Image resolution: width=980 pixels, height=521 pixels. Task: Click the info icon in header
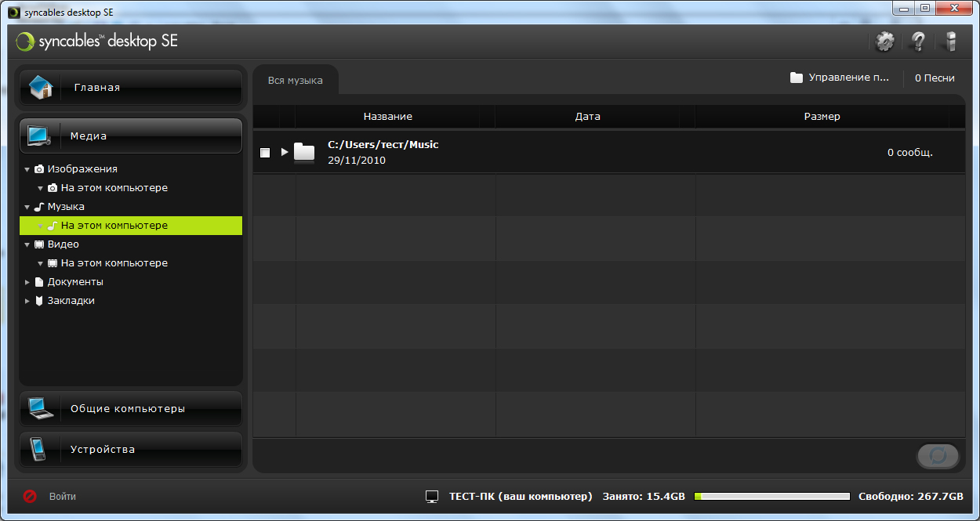coord(951,42)
